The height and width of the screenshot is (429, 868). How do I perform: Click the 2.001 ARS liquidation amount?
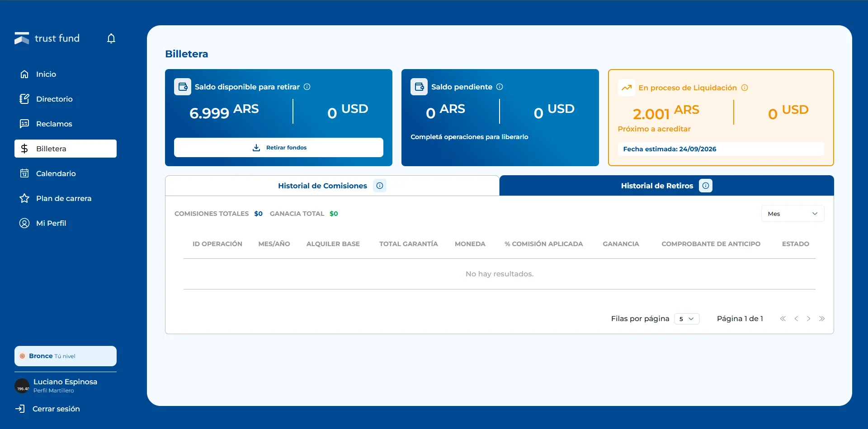pos(666,112)
